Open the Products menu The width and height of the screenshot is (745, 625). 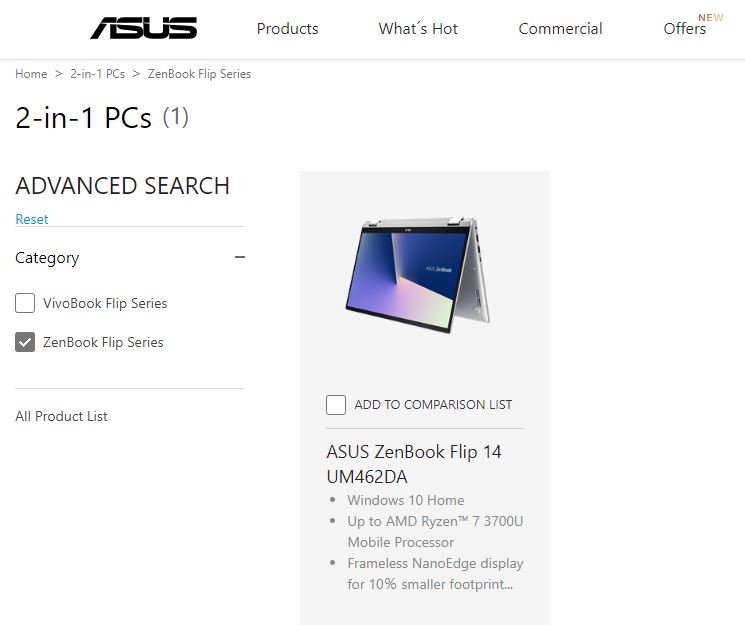[287, 29]
